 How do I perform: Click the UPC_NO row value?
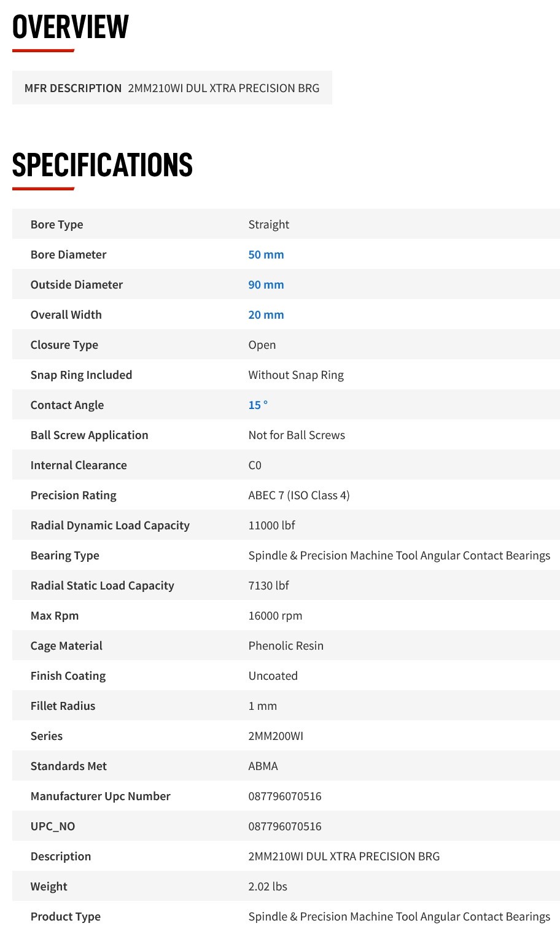point(285,826)
